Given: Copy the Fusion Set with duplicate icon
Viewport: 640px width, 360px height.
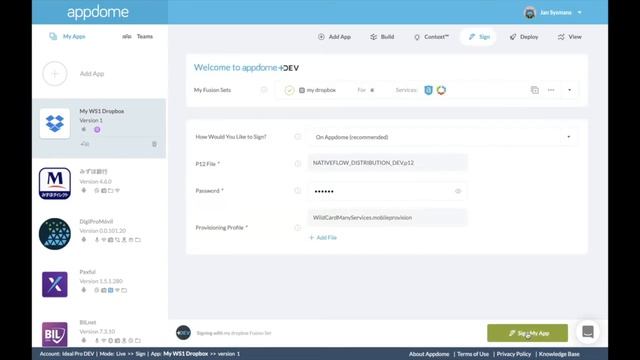Looking at the screenshot, I should coord(535,90).
